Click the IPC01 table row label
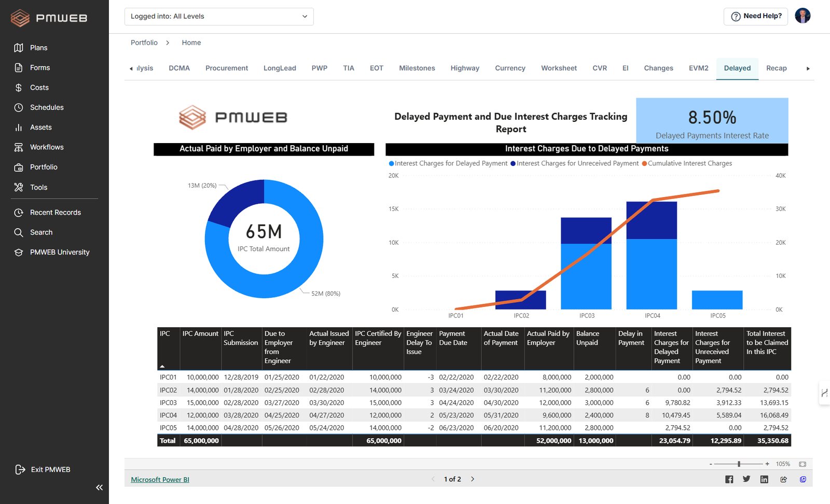The width and height of the screenshot is (830, 504). pos(168,377)
